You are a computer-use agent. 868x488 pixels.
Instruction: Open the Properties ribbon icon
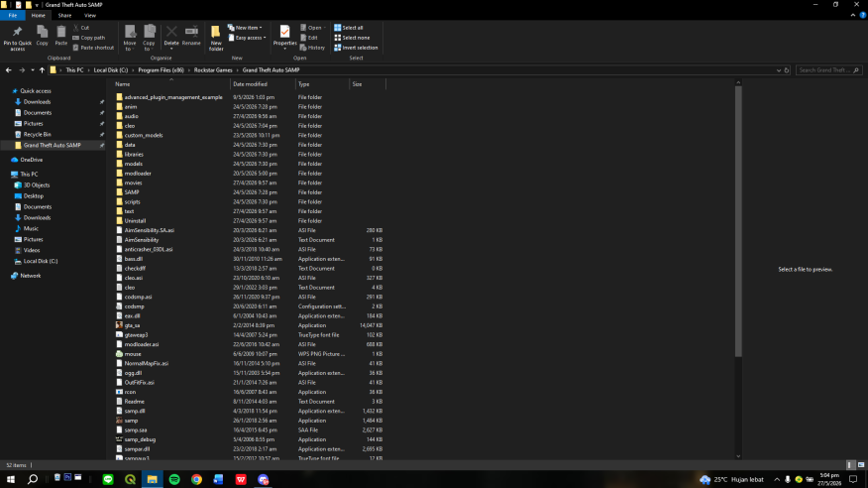point(284,36)
